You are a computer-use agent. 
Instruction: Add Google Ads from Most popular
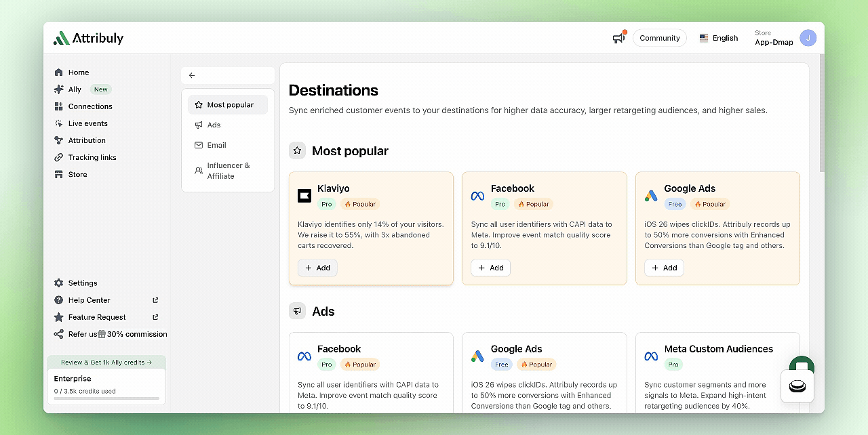click(x=664, y=268)
